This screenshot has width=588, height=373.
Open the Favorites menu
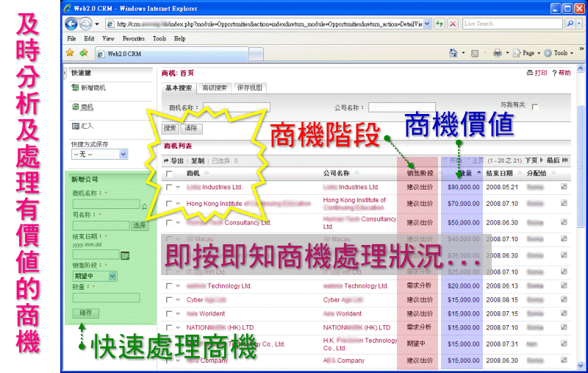coord(134,38)
